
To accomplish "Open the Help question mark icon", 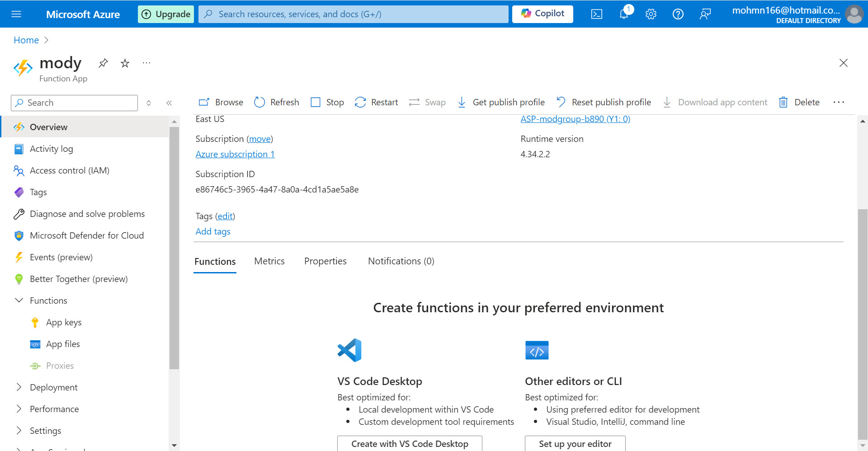I will [678, 14].
